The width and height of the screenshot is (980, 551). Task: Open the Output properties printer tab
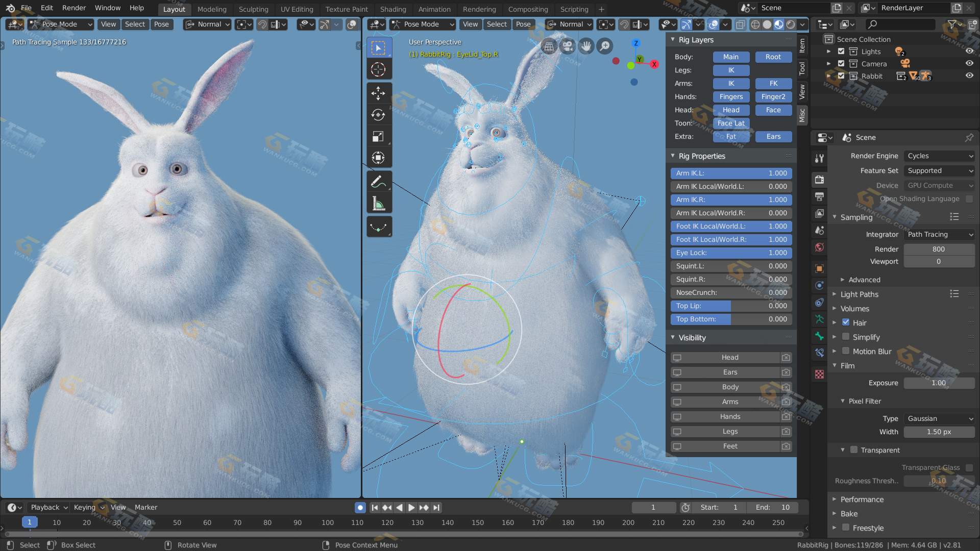(819, 197)
